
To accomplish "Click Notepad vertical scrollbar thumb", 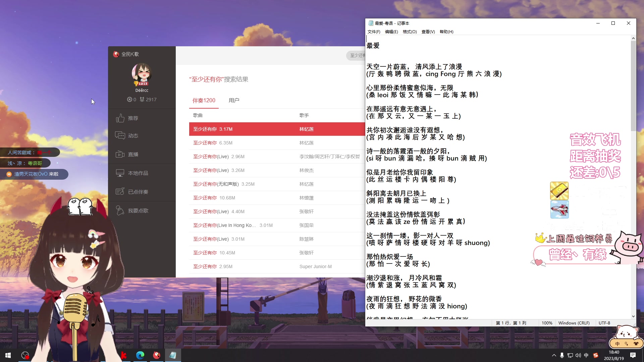I will tap(633, 86).
